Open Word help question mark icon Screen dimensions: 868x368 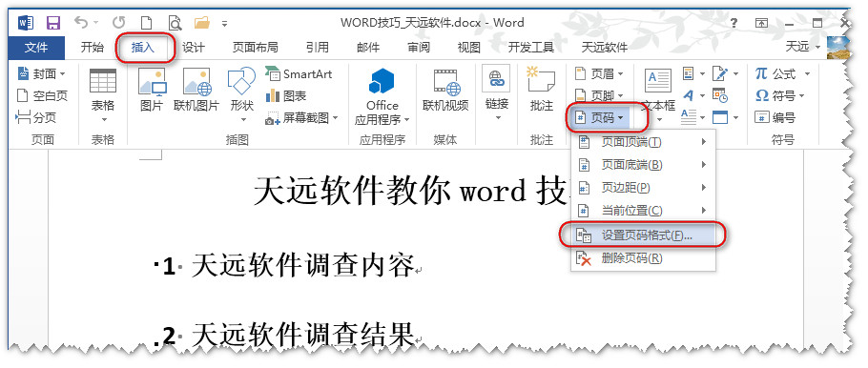(734, 23)
